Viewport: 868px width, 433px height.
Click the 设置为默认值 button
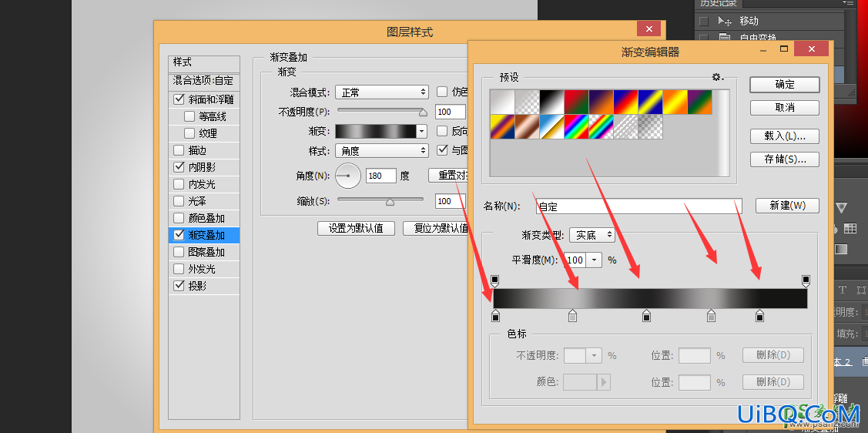pos(356,228)
